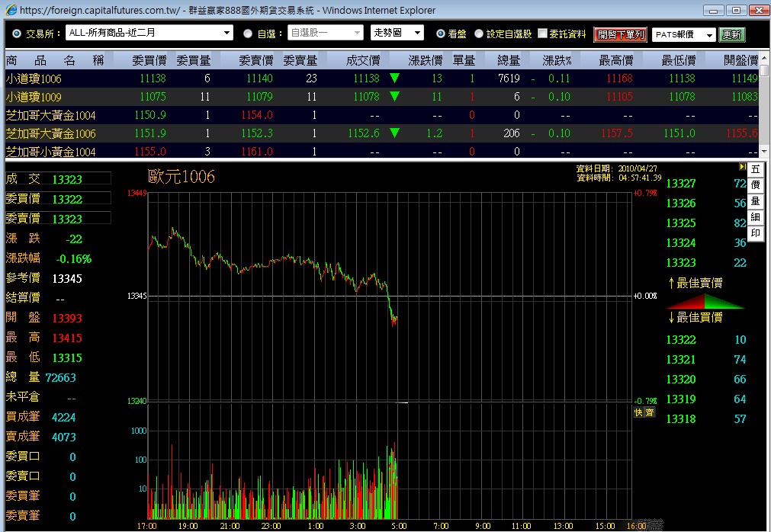
Task: Click the ↓最佳買價 label
Action: (696, 317)
